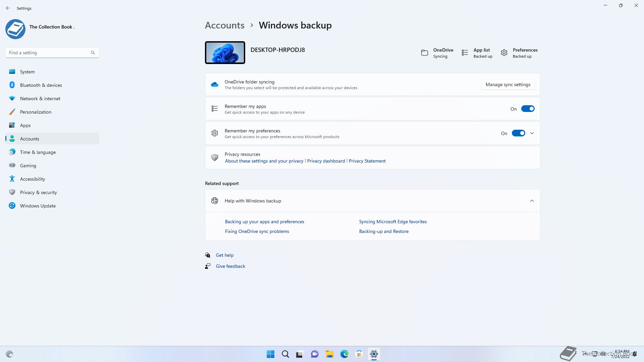Click Remember my preferences gear icon
The width and height of the screenshot is (644, 362).
215,133
